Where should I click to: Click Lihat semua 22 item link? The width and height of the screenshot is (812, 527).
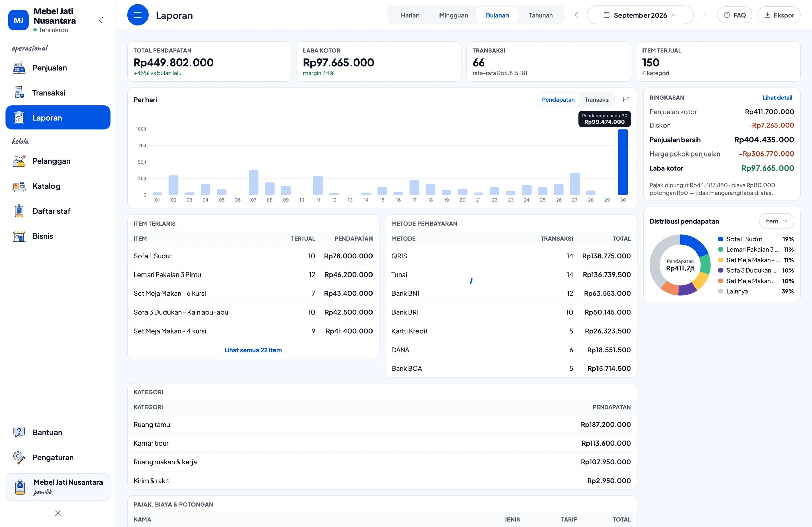pyautogui.click(x=253, y=350)
